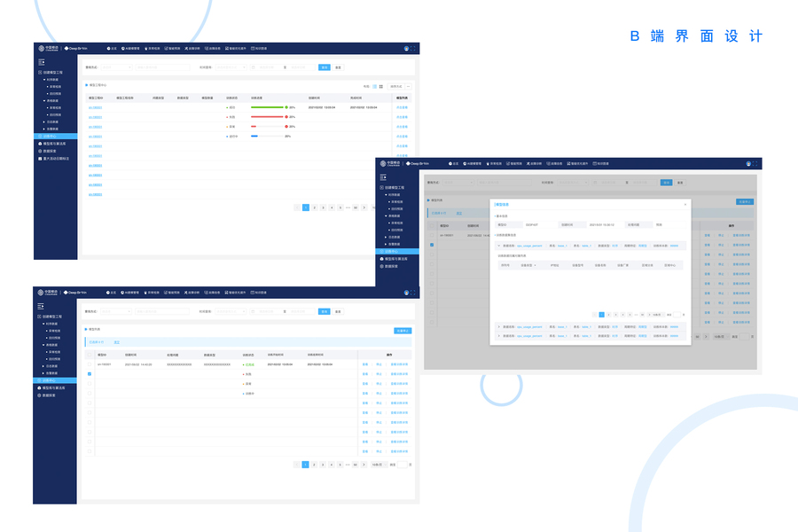Click the 重置 button in top-left mockup
The width and height of the screenshot is (798, 532).
[x=338, y=67]
